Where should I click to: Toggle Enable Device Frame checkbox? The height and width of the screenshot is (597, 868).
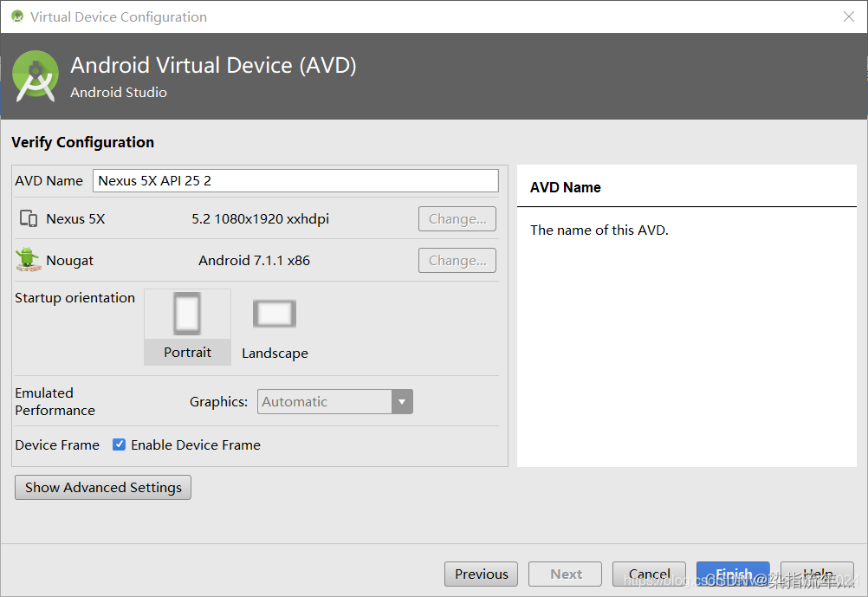click(119, 445)
